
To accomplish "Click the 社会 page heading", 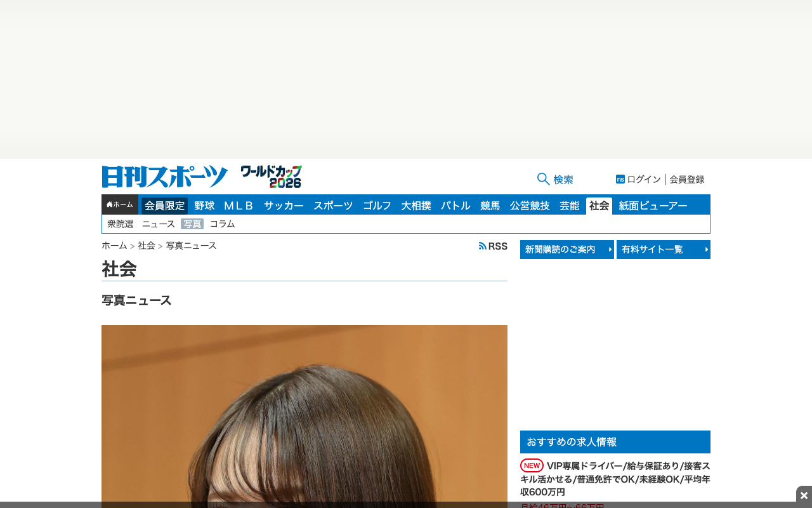I will pos(119,269).
